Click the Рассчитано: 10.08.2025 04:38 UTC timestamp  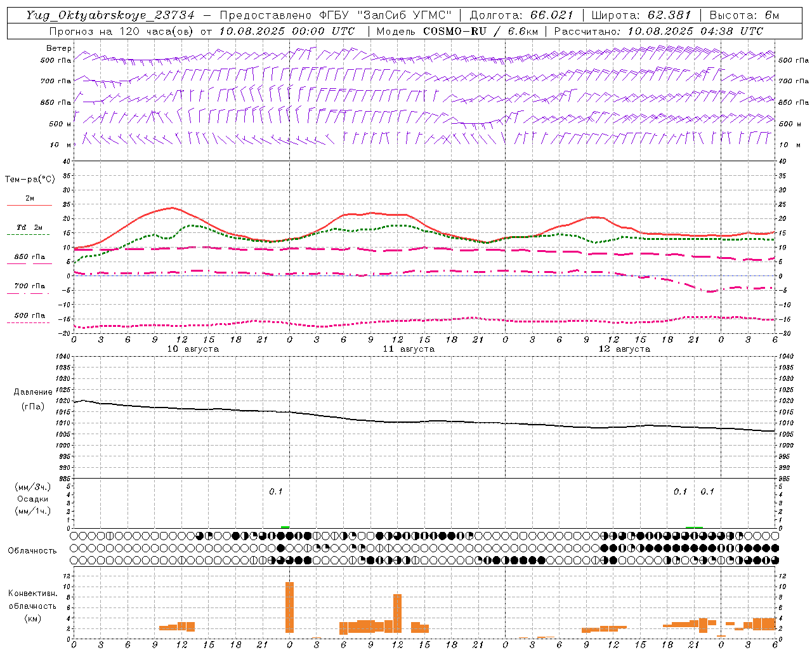click(x=658, y=31)
